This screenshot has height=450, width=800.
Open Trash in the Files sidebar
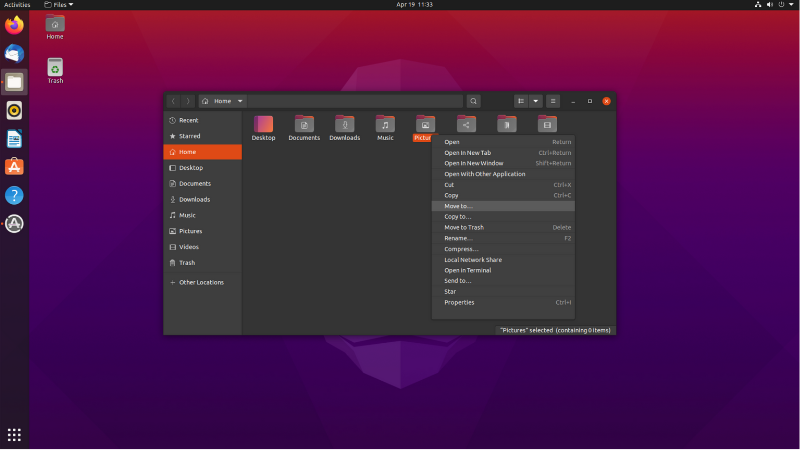(187, 263)
